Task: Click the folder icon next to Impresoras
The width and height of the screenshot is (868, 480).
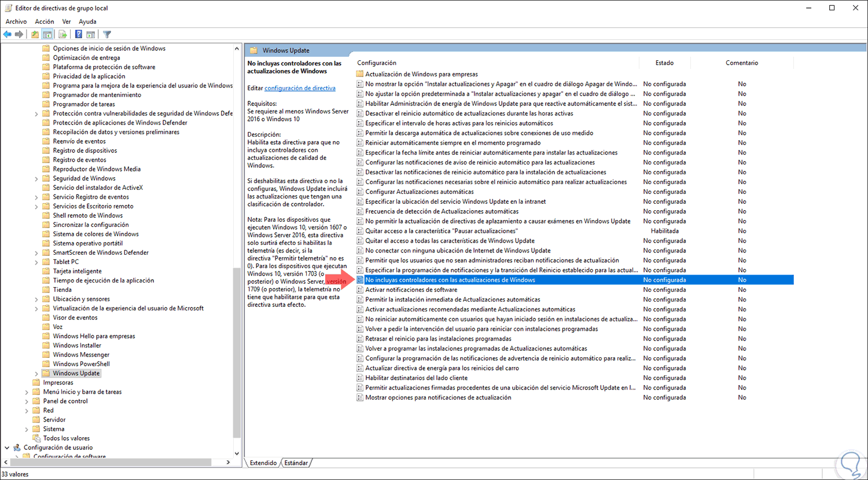Action: point(36,383)
